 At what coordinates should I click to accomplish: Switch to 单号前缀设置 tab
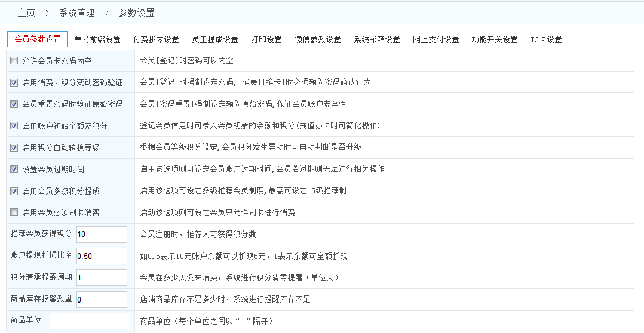(x=97, y=39)
